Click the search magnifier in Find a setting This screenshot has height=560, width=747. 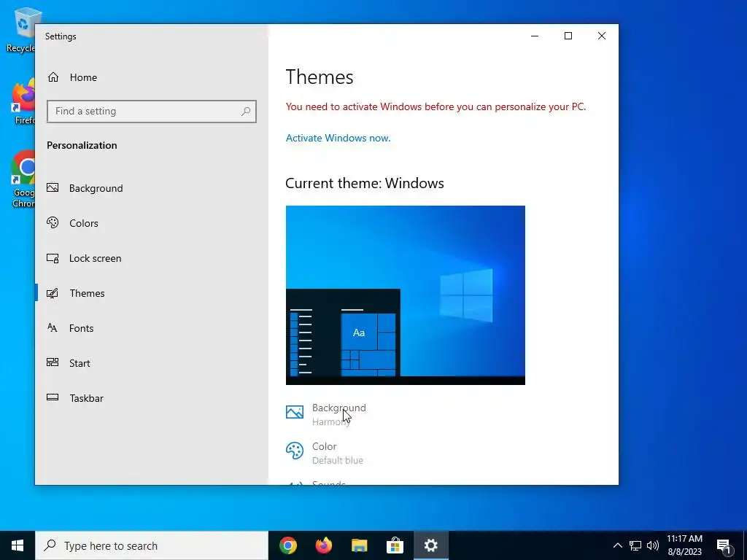246,112
